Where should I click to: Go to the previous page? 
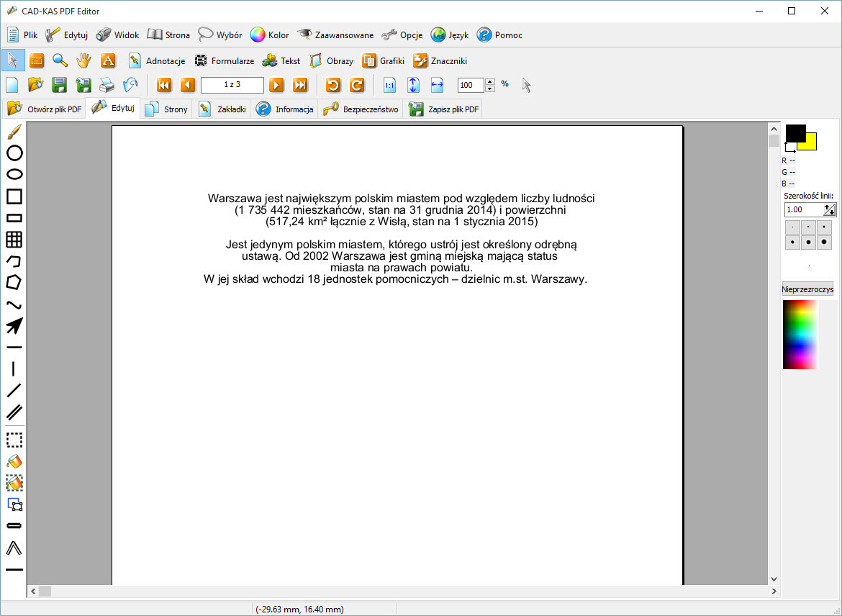pos(188,85)
